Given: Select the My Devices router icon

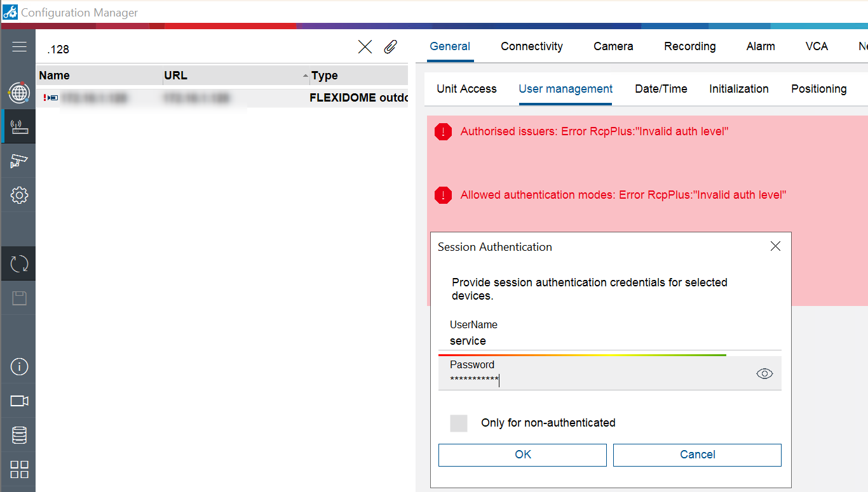Looking at the screenshot, I should (x=19, y=126).
